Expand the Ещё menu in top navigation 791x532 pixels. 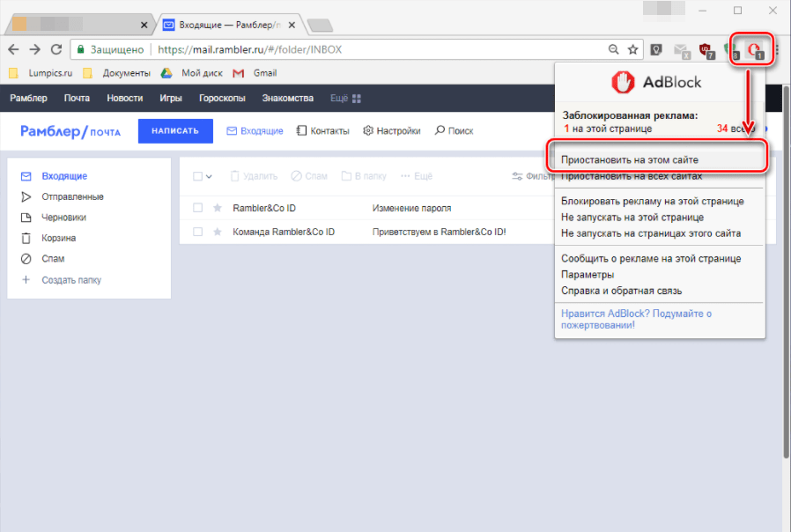tap(345, 98)
